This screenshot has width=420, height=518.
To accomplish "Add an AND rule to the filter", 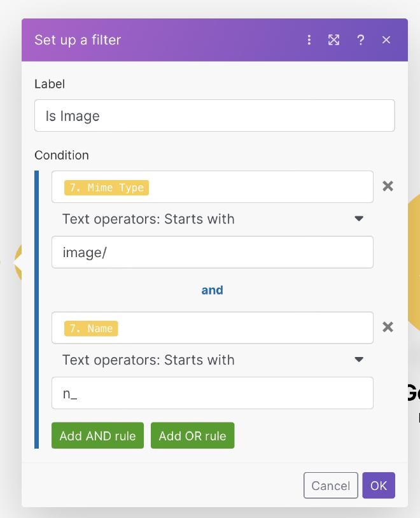I will click(x=97, y=435).
